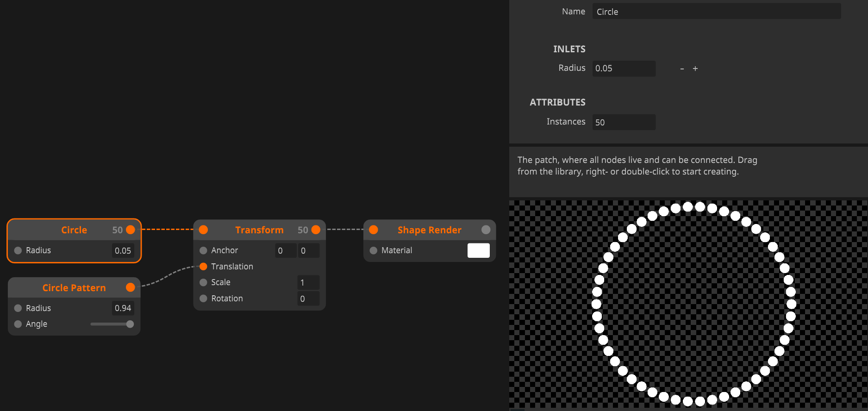Click the Circle node's orange output port

pyautogui.click(x=131, y=230)
